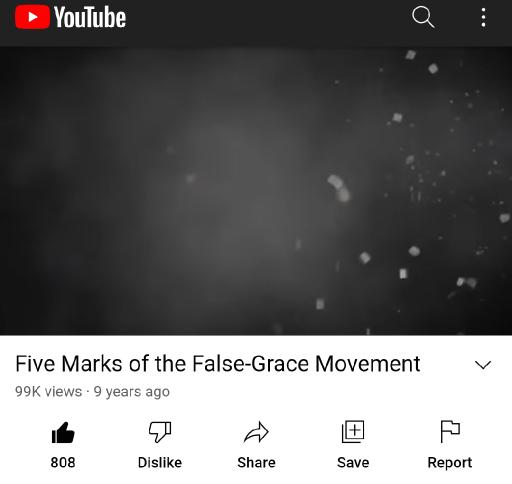Like the video with the thumbs-up icon
This screenshot has height=484, width=512.
point(63,433)
